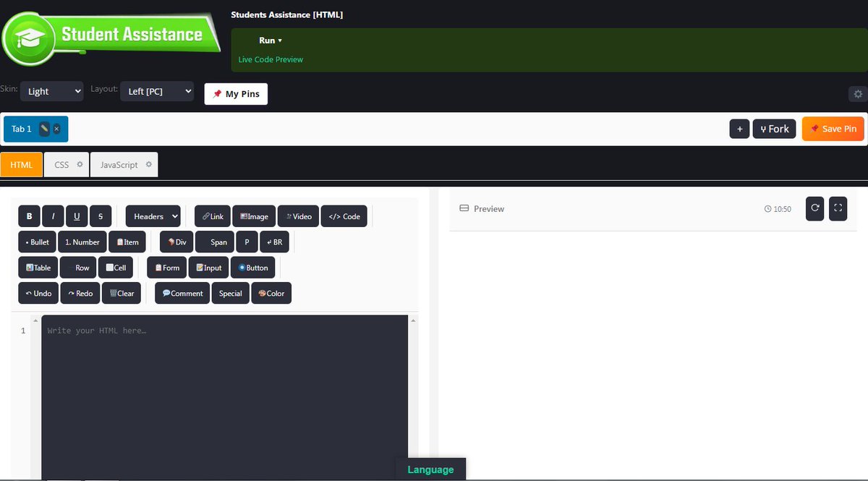Apply bold with the B button
This screenshot has width=868, height=481.
[29, 216]
